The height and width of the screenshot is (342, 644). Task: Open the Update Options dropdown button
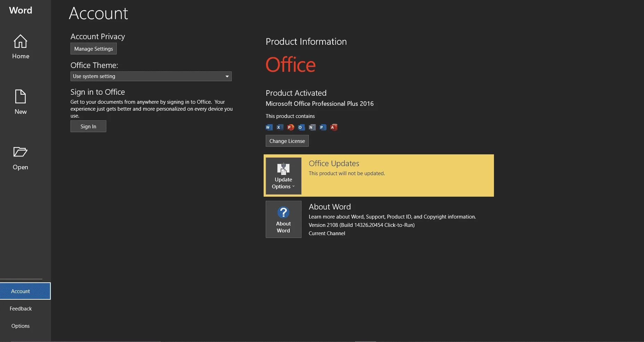coord(283,176)
